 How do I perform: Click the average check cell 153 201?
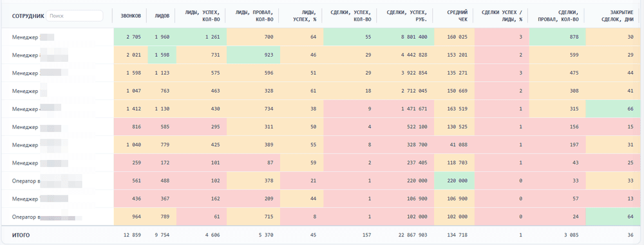454,55
